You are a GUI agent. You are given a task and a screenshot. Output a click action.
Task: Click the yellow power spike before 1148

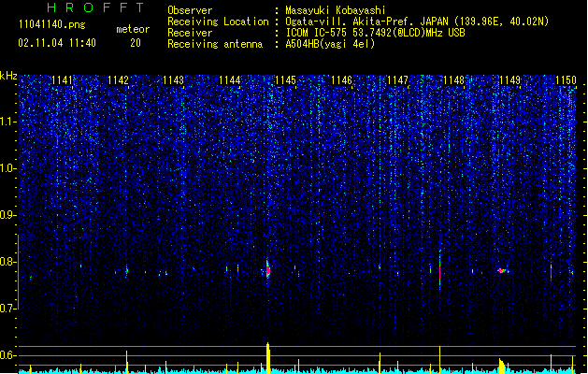[x=440, y=360]
